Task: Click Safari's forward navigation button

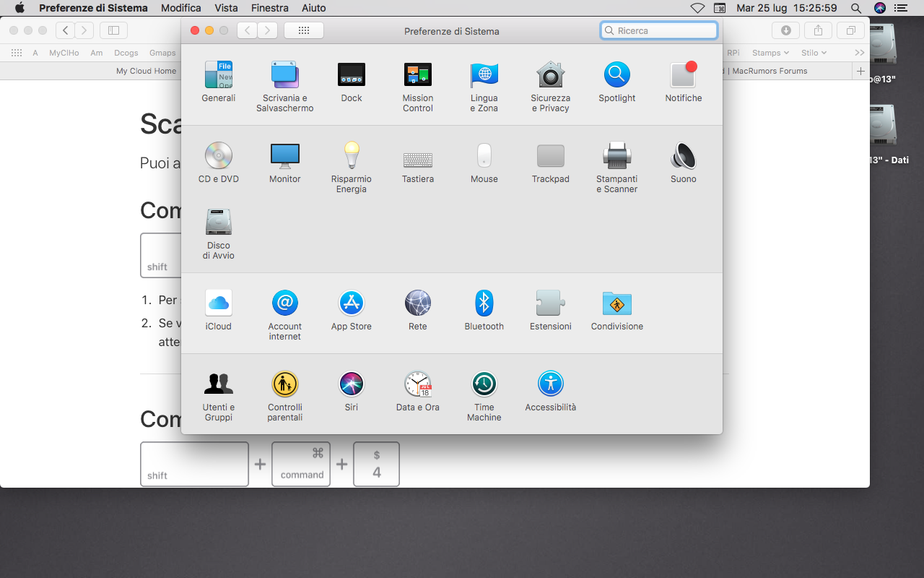Action: [x=84, y=30]
